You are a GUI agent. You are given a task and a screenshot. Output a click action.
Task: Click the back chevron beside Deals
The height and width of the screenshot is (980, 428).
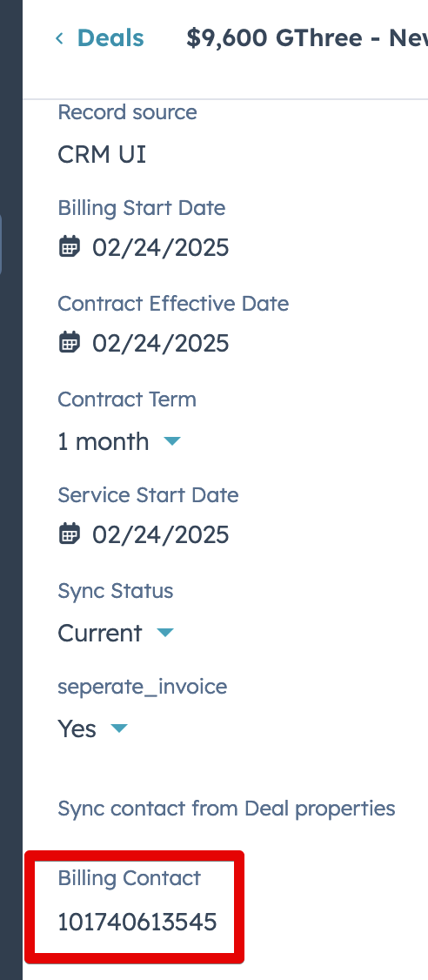click(x=59, y=38)
